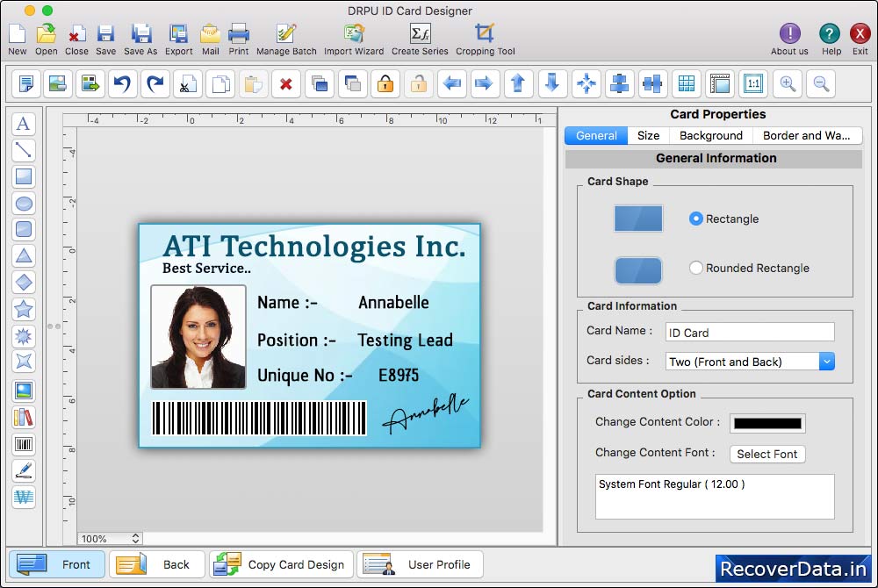Select the Annabelle signature on card
This screenshot has height=588, width=878.
(426, 414)
